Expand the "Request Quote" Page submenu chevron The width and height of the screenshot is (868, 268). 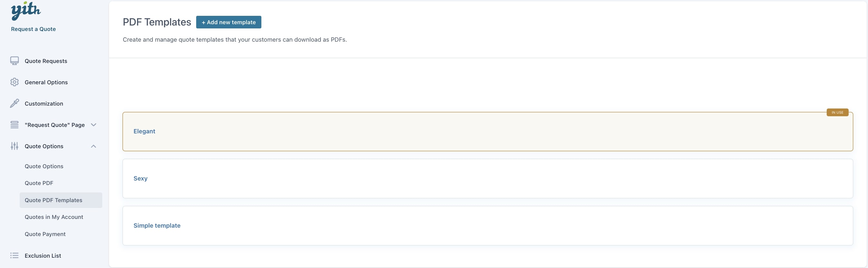(x=94, y=125)
